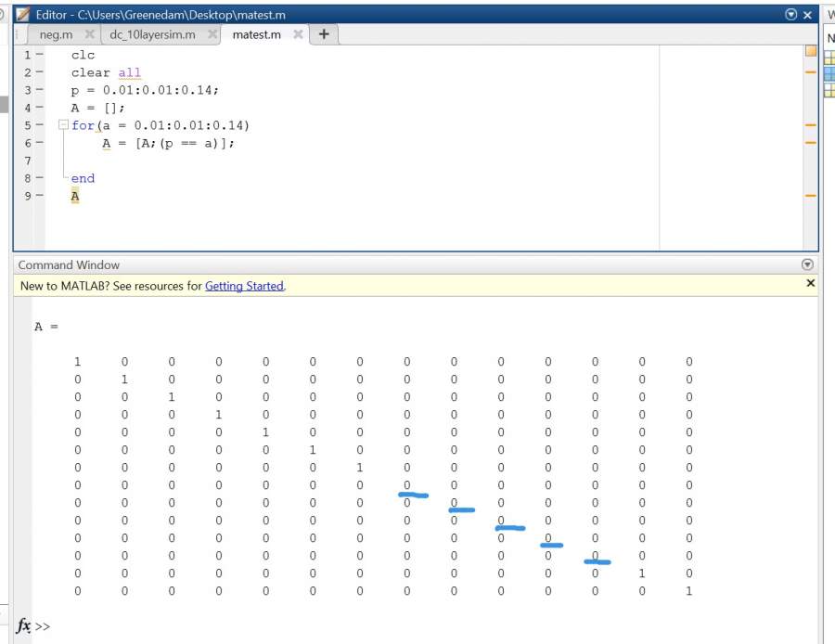The height and width of the screenshot is (644, 835).
Task: Click the highlighted variable A on line 9
Action: pos(75,196)
